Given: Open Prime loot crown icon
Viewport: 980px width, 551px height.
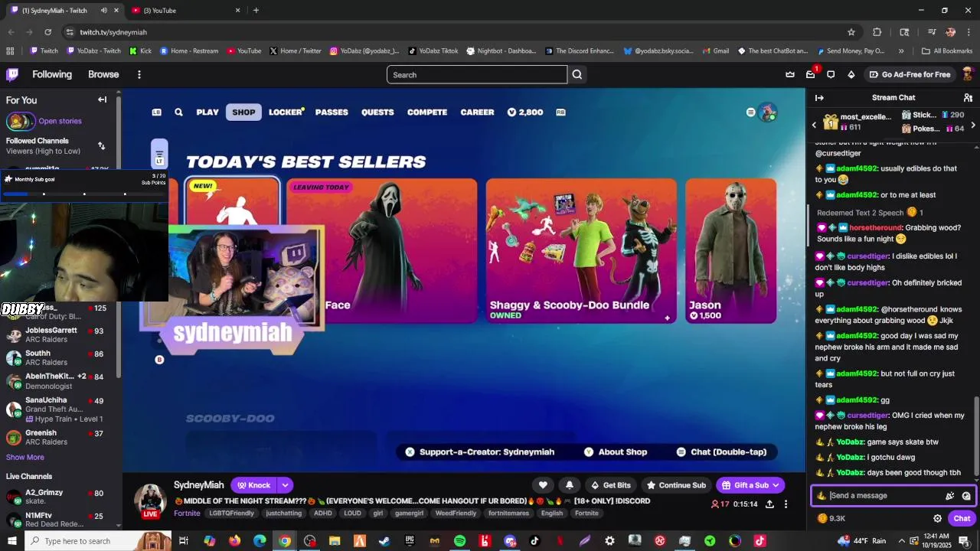Looking at the screenshot, I should (x=790, y=74).
